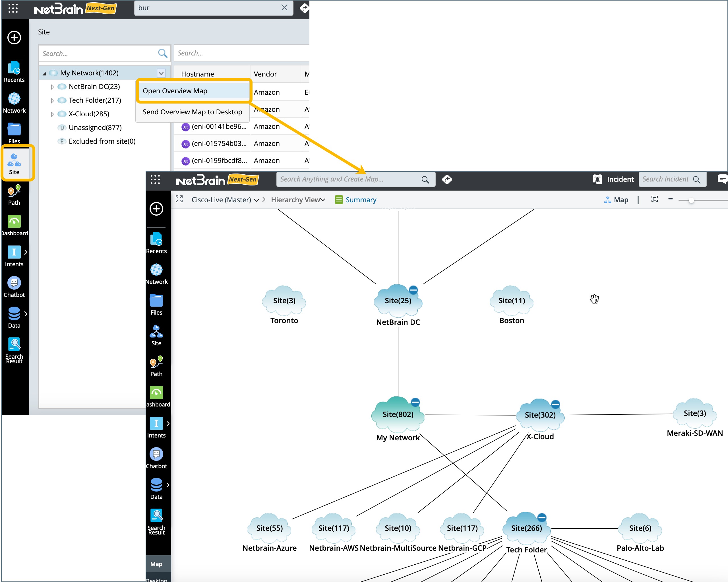Expand the NetBrain DC(23) tree node
728x582 pixels.
point(52,87)
